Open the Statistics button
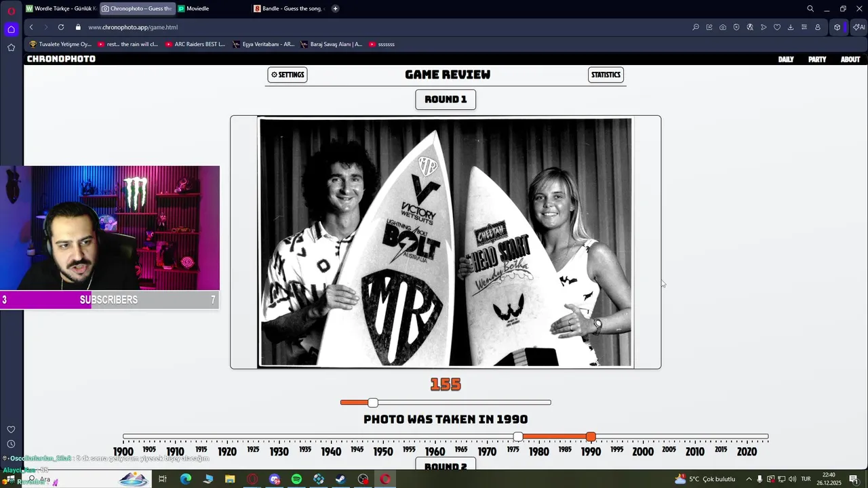The height and width of the screenshot is (488, 868). (606, 75)
